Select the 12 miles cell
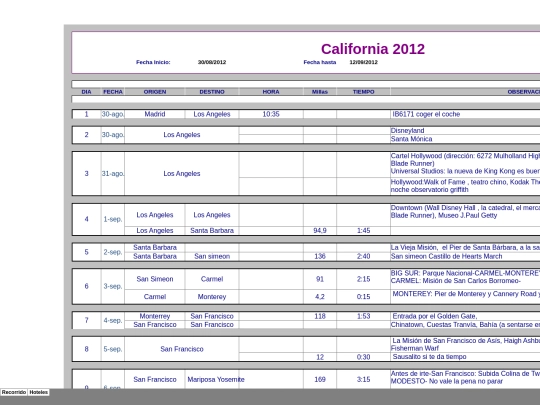The image size is (540, 405). pyautogui.click(x=320, y=357)
